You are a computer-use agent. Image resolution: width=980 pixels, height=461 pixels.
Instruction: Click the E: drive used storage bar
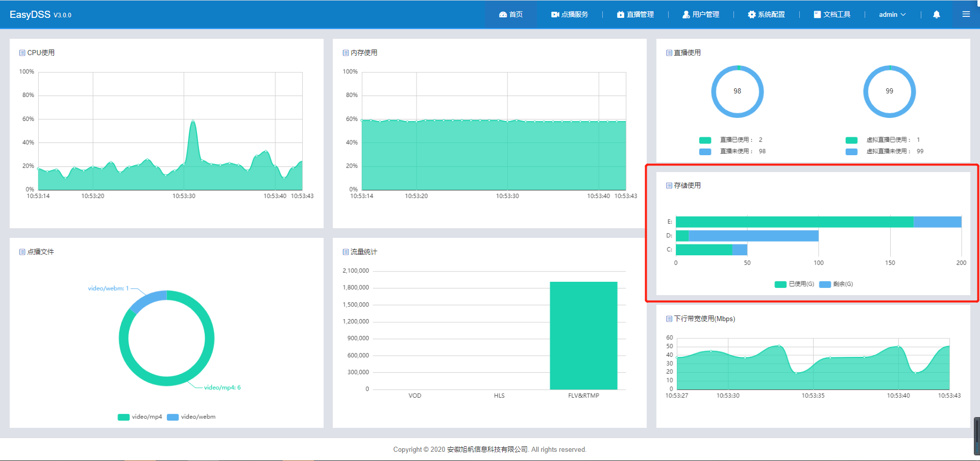[x=794, y=222]
